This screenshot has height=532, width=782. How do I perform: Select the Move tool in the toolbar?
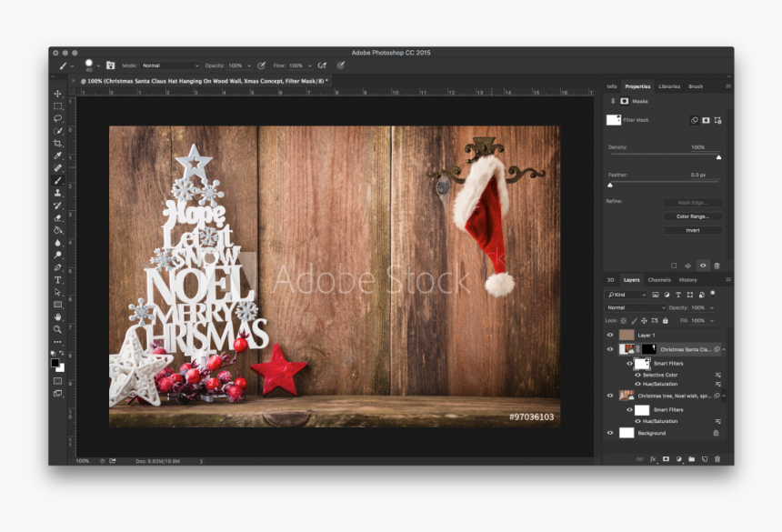click(x=56, y=92)
